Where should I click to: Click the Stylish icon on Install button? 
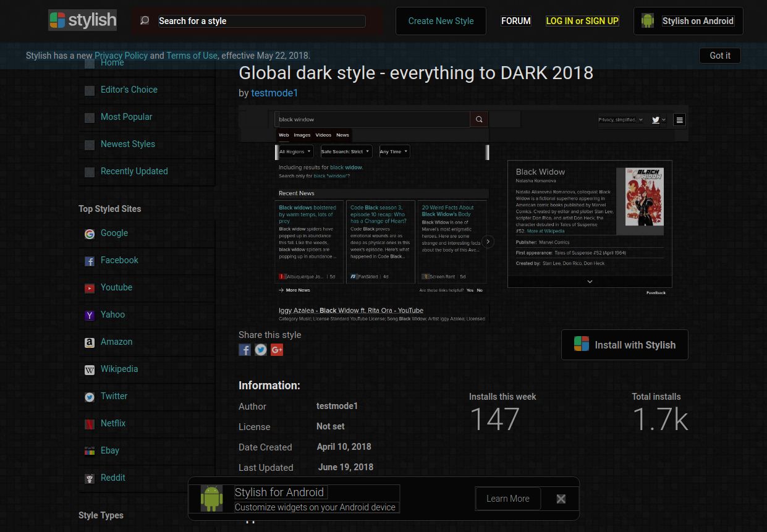tap(582, 344)
